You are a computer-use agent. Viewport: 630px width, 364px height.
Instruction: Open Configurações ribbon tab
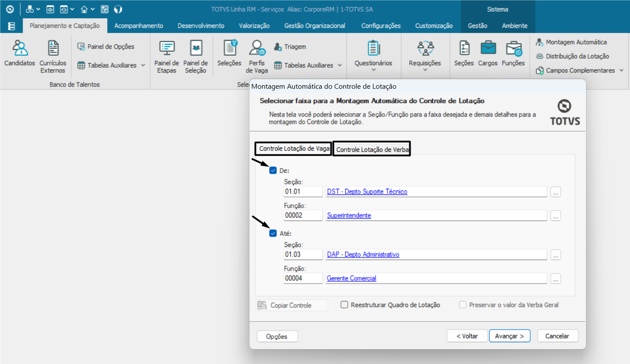381,26
